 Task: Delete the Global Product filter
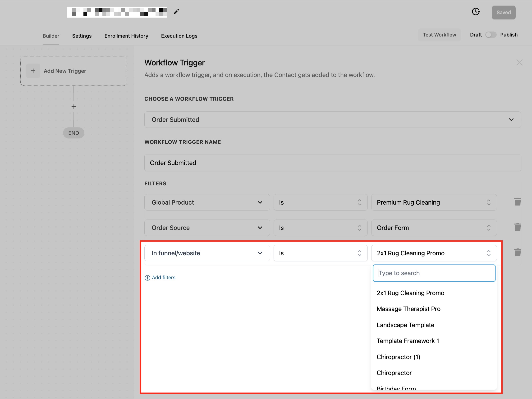(x=517, y=202)
